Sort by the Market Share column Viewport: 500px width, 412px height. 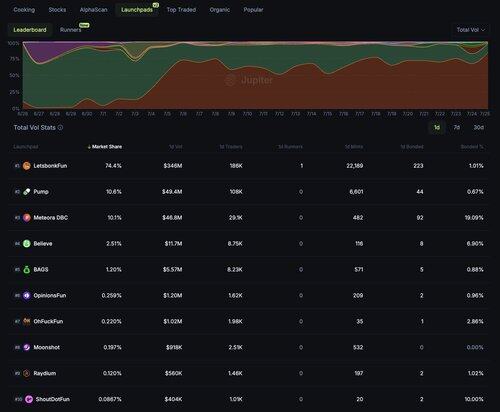coord(105,147)
